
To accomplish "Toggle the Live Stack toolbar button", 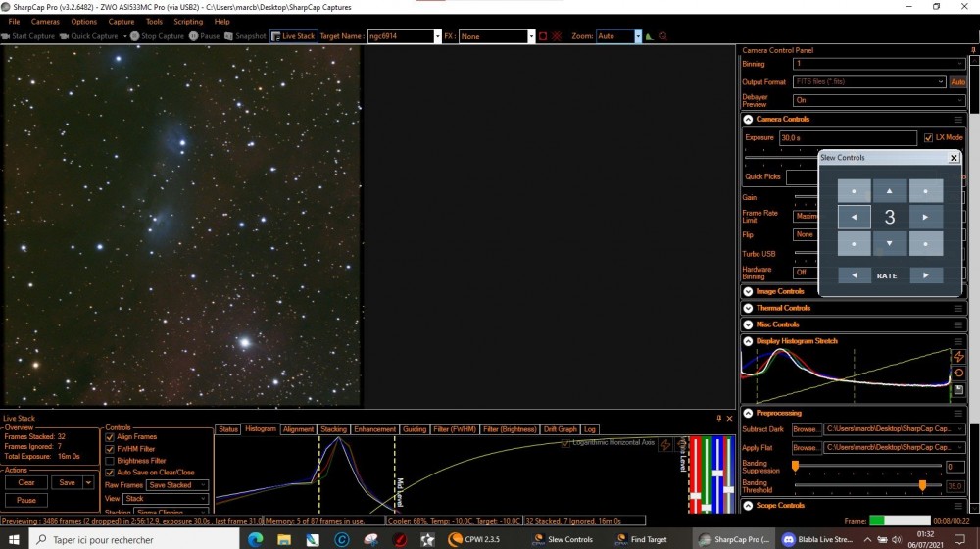I will tap(293, 36).
